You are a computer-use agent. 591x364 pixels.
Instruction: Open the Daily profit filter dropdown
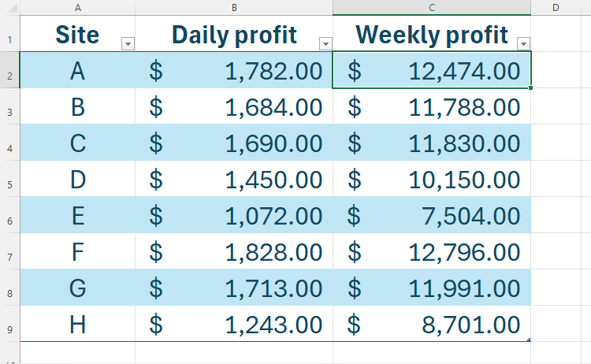coord(325,44)
